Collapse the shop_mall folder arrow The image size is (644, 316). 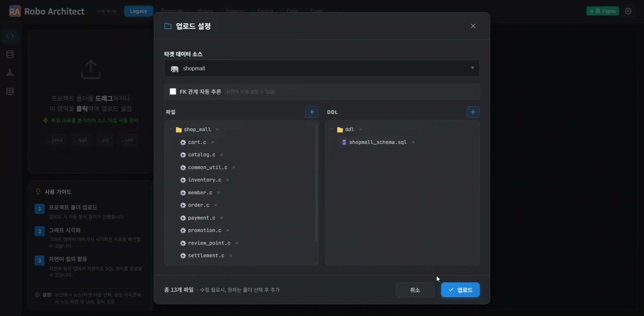(x=171, y=130)
